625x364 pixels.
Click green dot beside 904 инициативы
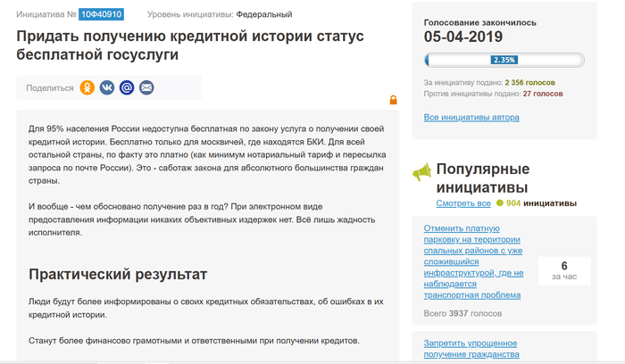(500, 203)
